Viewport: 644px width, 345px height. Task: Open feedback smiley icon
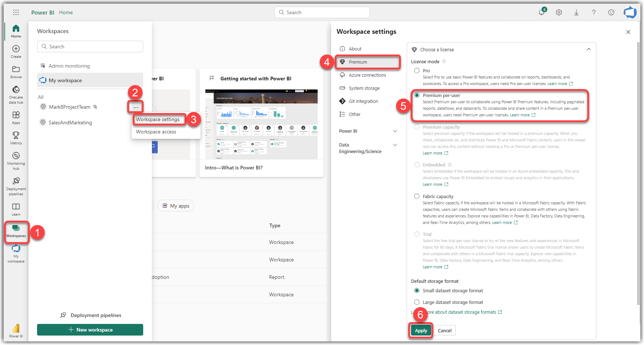[611, 12]
